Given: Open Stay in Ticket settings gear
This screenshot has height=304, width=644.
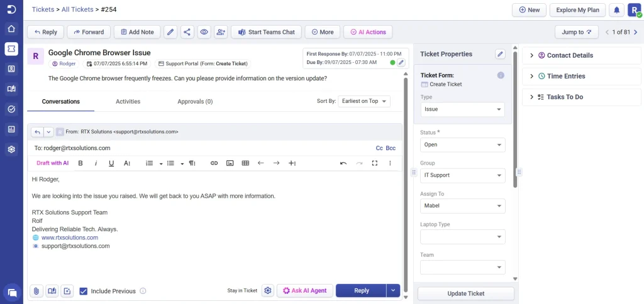Looking at the screenshot, I should tap(268, 290).
